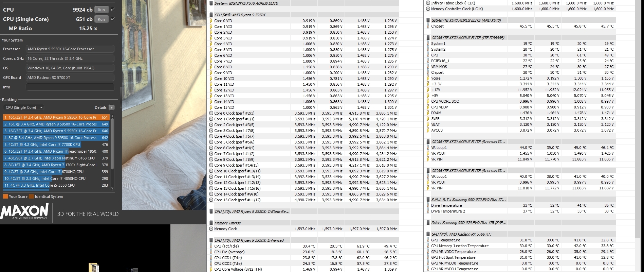Click the Processor field showing AMD Ryzen 9 5950X
Viewport: 644px width, 272px height.
pos(70,49)
